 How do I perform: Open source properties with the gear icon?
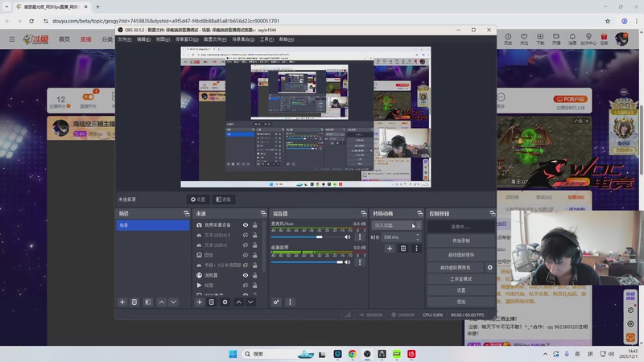tap(225, 302)
